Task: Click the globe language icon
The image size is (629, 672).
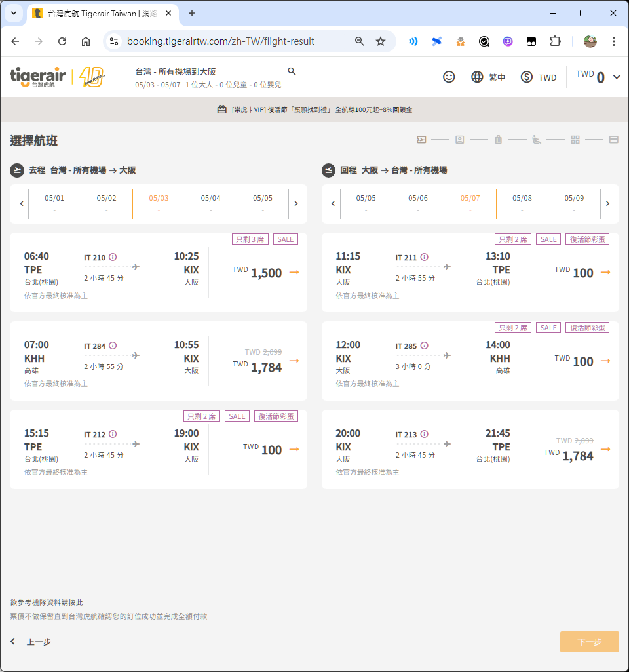Action: coord(477,77)
